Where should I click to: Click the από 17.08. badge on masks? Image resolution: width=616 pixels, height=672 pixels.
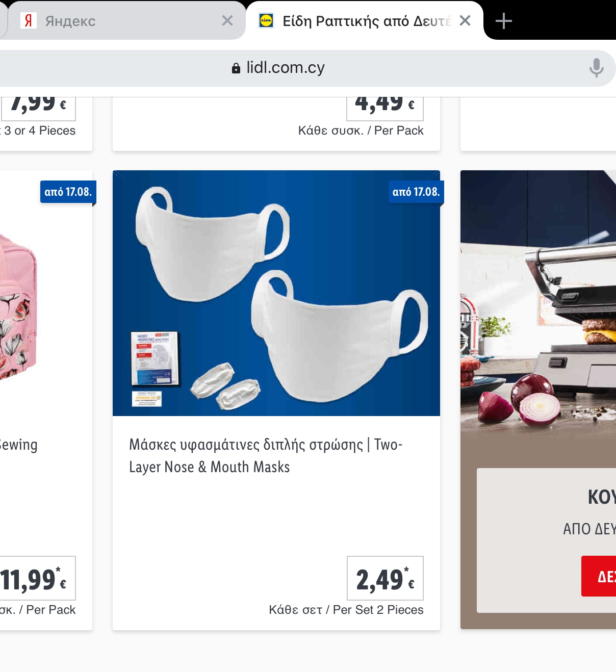(416, 192)
